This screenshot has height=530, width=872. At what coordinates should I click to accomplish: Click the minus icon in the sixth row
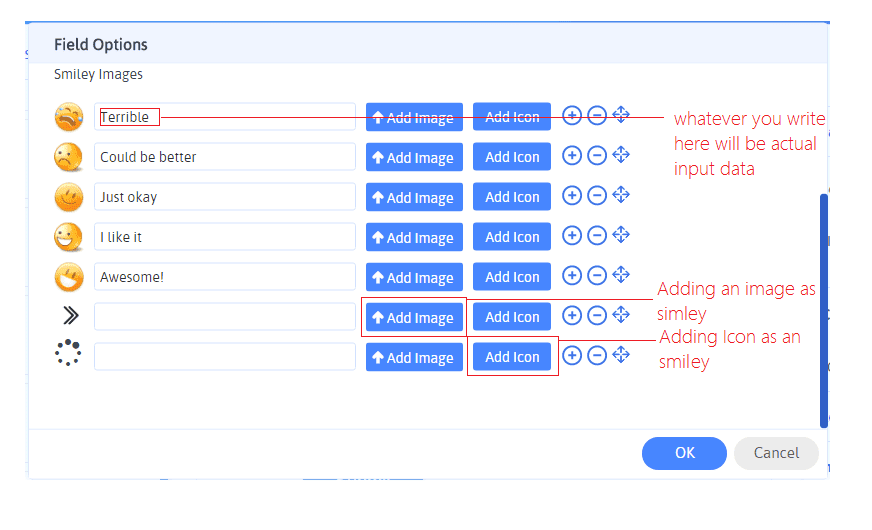coord(597,316)
